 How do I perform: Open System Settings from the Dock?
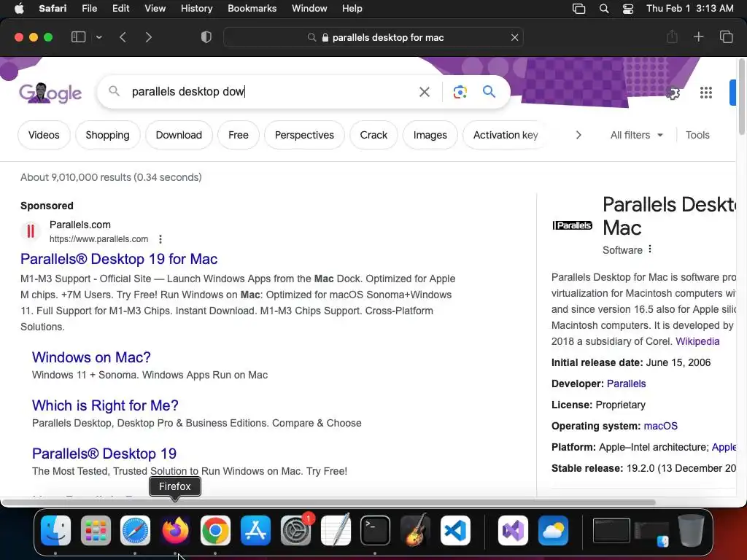[295, 530]
